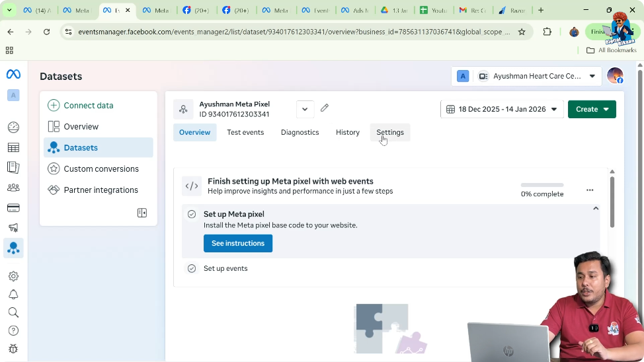Open the three-dot menu on setup card
The image size is (644, 362).
click(x=590, y=190)
